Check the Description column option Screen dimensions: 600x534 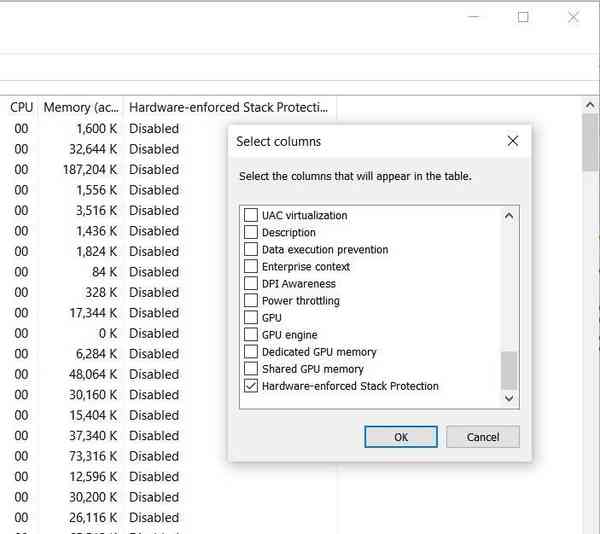point(251,233)
